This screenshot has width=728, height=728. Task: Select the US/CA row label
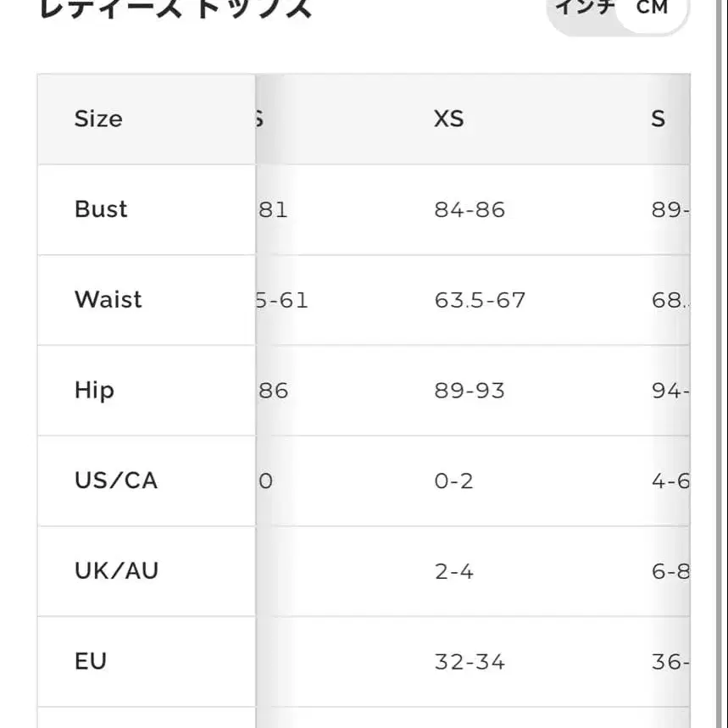coord(116,481)
